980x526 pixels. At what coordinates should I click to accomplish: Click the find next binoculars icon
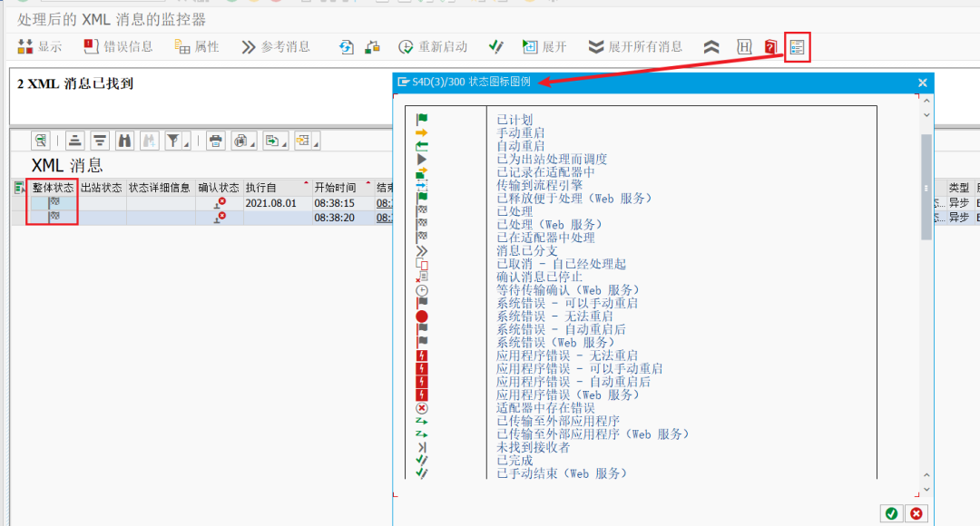point(149,141)
